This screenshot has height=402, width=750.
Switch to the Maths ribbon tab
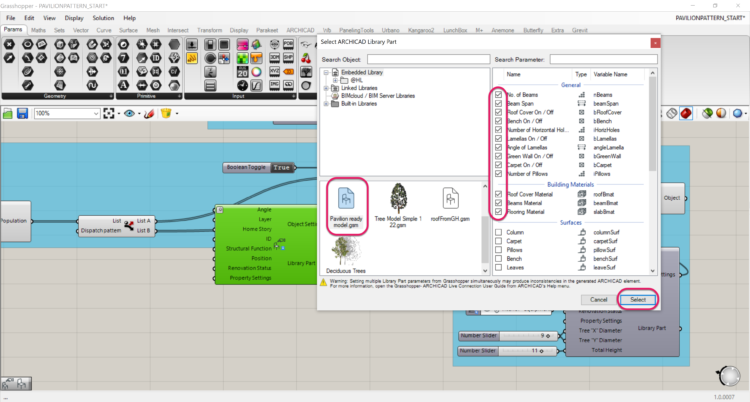tap(38, 30)
